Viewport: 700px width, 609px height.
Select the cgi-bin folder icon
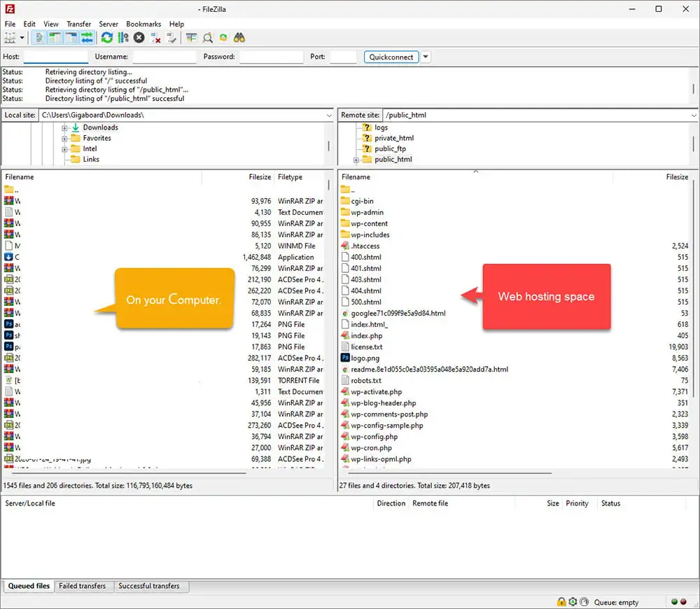[345, 201]
